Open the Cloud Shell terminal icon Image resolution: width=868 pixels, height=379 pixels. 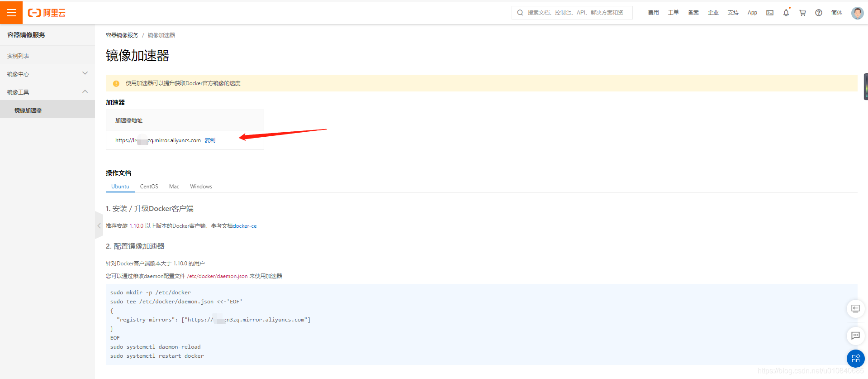tap(770, 13)
